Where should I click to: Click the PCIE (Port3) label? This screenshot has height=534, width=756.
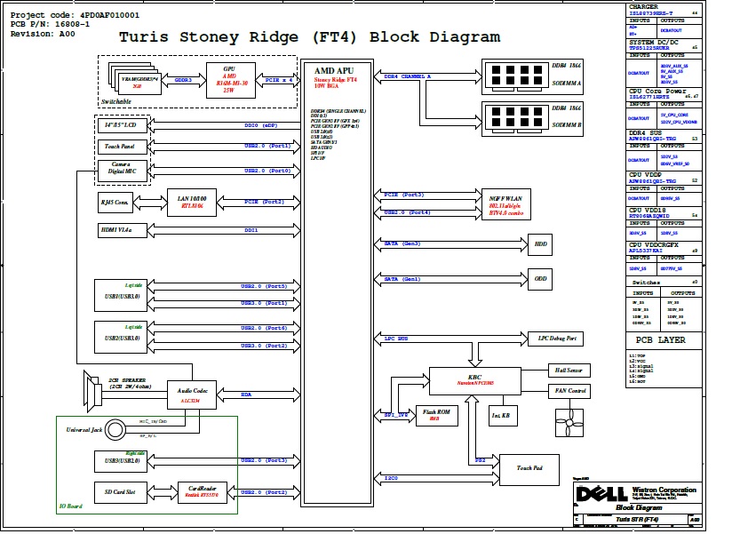tap(404, 195)
